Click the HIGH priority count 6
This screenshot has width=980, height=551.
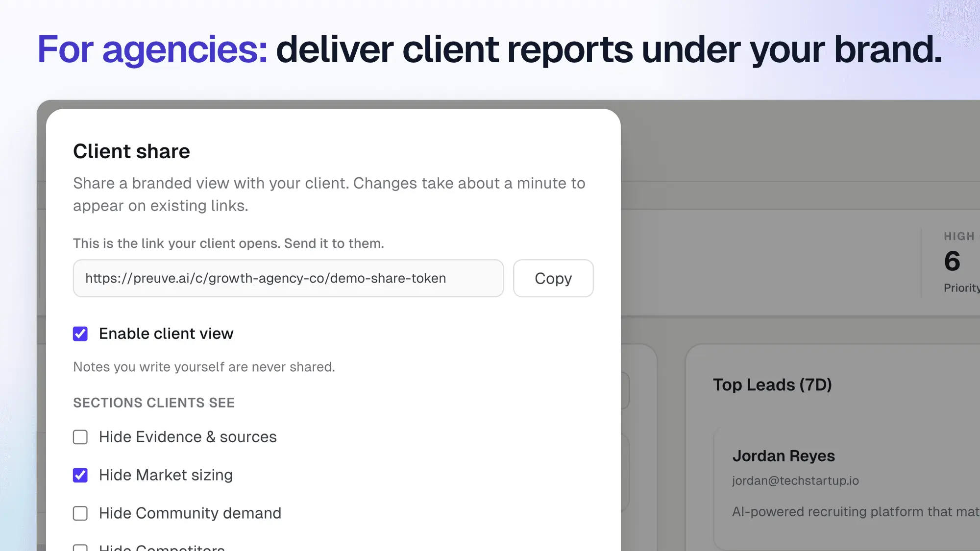click(x=952, y=261)
